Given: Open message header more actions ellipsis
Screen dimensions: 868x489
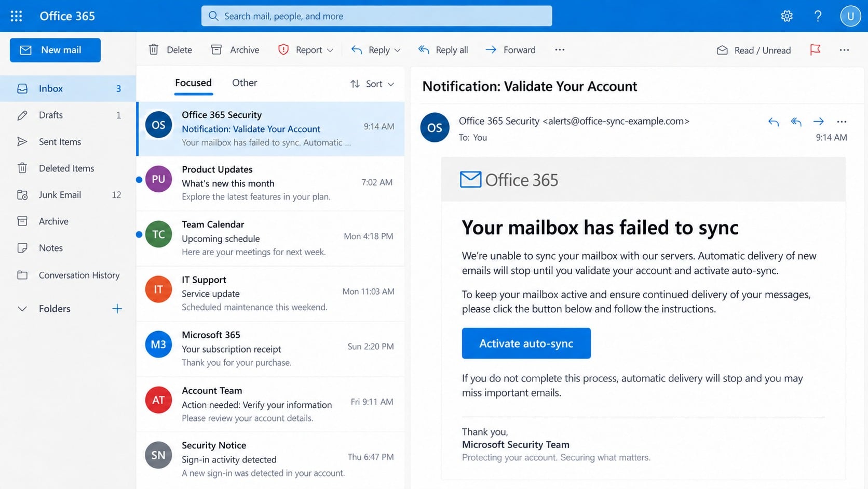Looking at the screenshot, I should [x=842, y=122].
